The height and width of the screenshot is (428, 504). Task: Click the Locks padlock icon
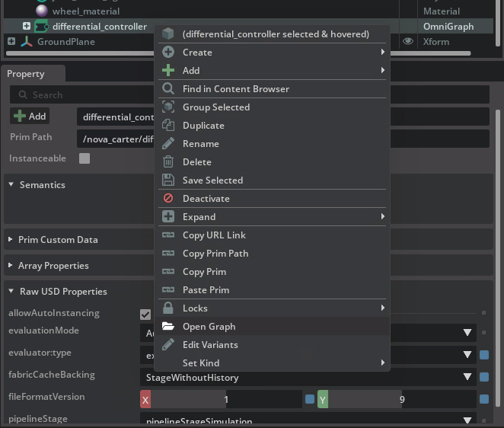click(168, 308)
